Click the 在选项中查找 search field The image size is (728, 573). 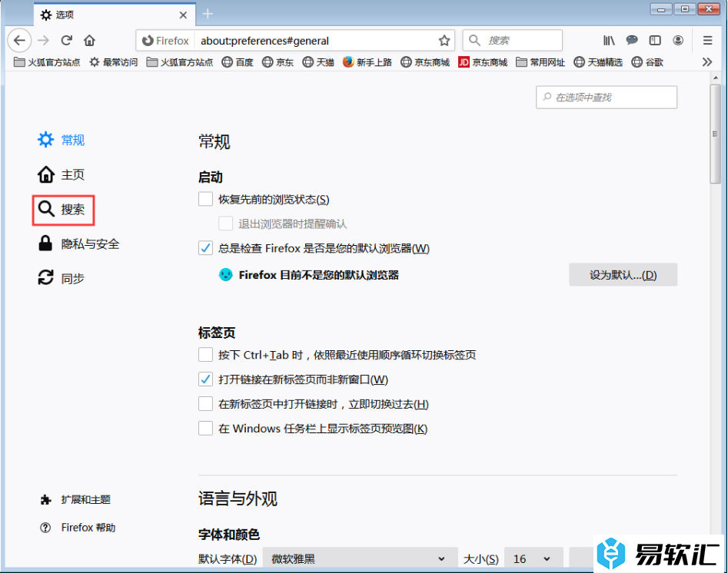coord(607,98)
